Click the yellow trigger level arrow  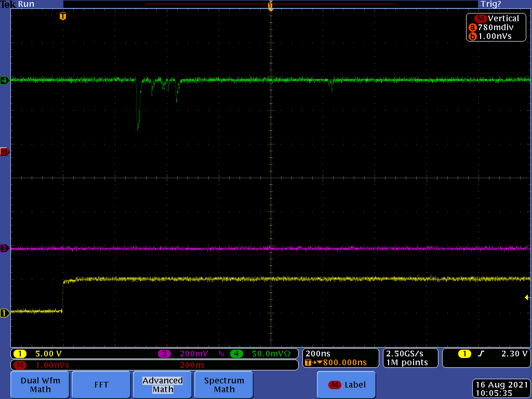point(527,297)
